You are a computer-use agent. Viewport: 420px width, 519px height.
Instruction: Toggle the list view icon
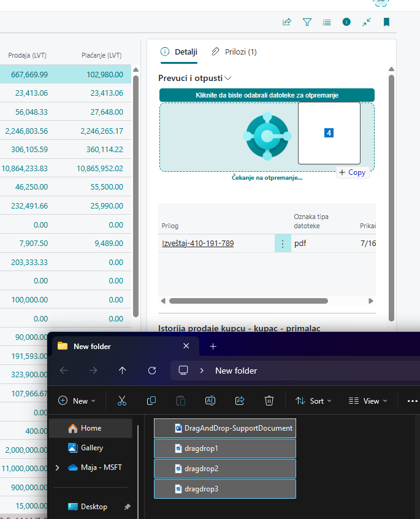click(327, 22)
